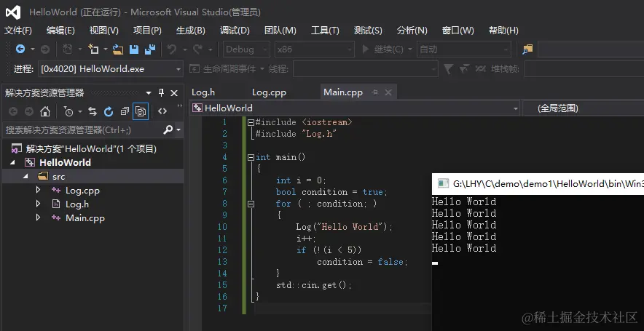Toggle the pin on Main.cpp tab
This screenshot has height=331, width=644.
374,92
